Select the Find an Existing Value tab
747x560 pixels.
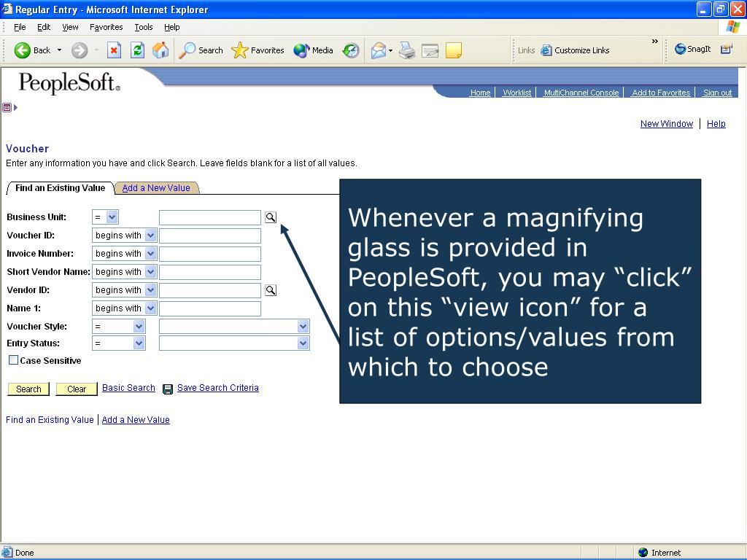click(x=60, y=188)
